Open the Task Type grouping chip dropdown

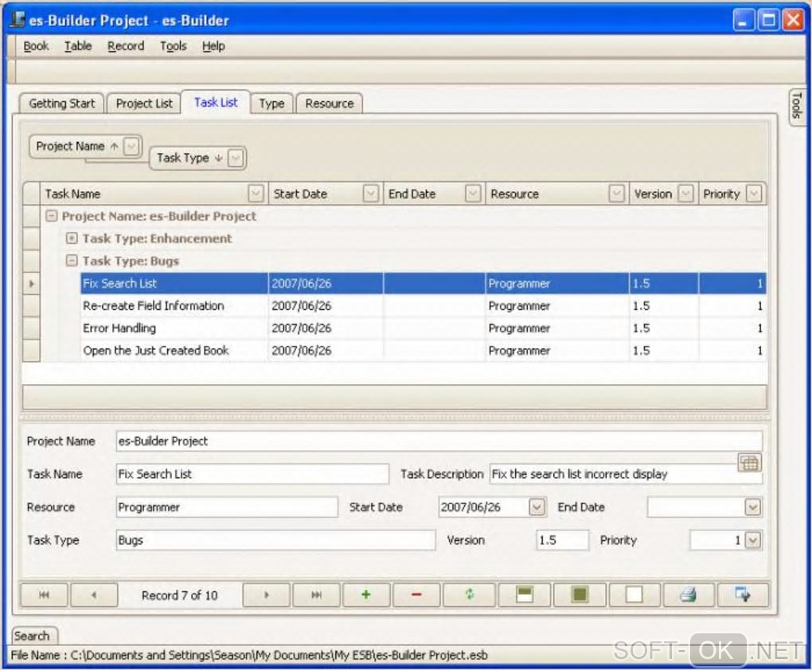[236, 158]
